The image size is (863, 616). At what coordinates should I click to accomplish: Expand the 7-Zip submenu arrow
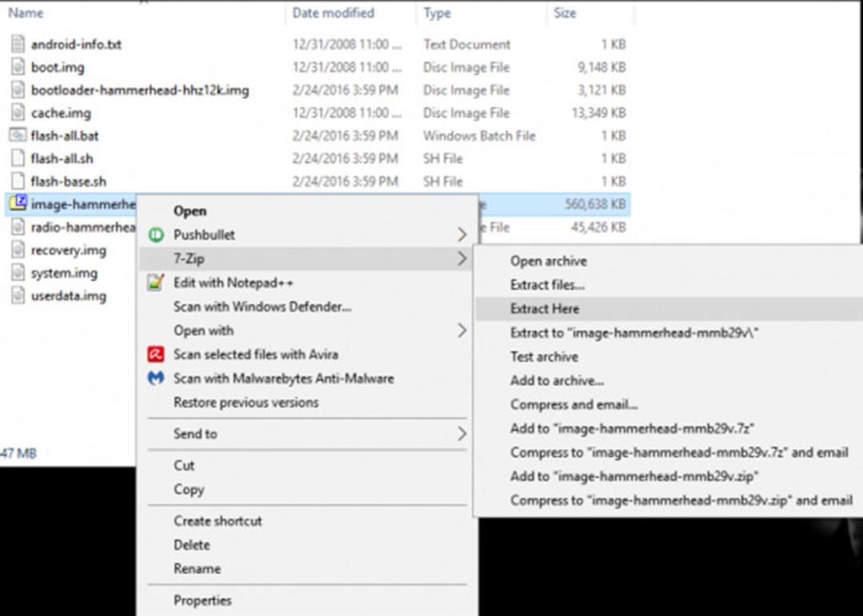[462, 259]
